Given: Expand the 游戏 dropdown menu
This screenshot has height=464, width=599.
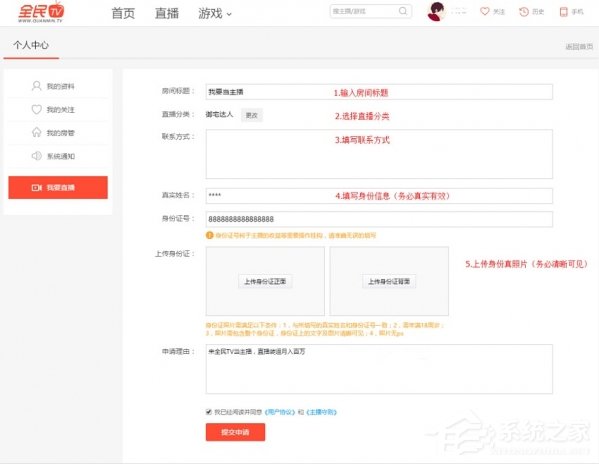Looking at the screenshot, I should [215, 13].
